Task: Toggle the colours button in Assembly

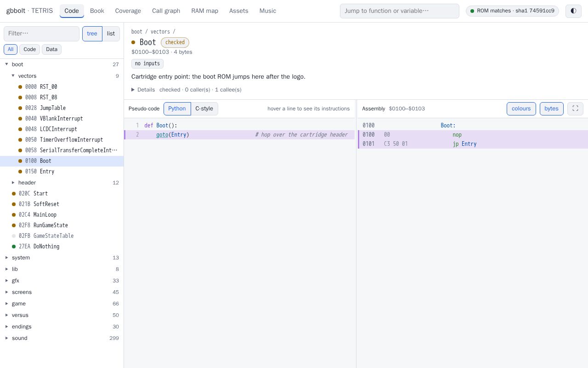Action: [x=521, y=109]
